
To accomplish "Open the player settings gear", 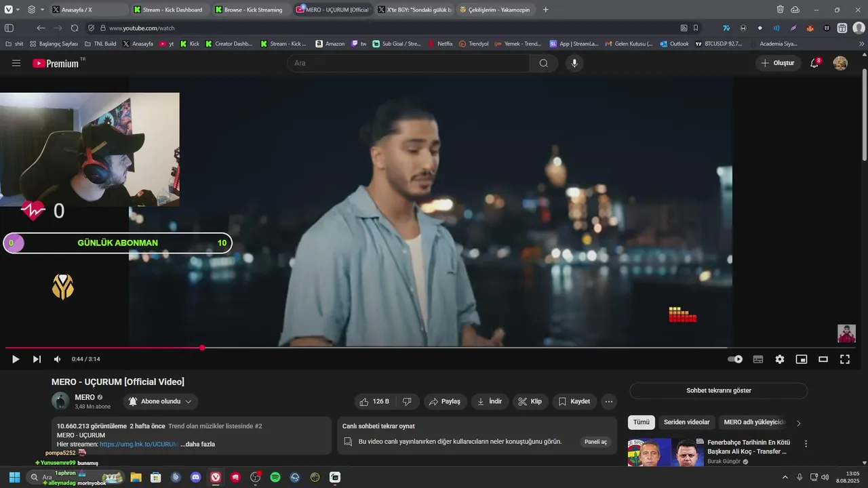I will [x=780, y=359].
